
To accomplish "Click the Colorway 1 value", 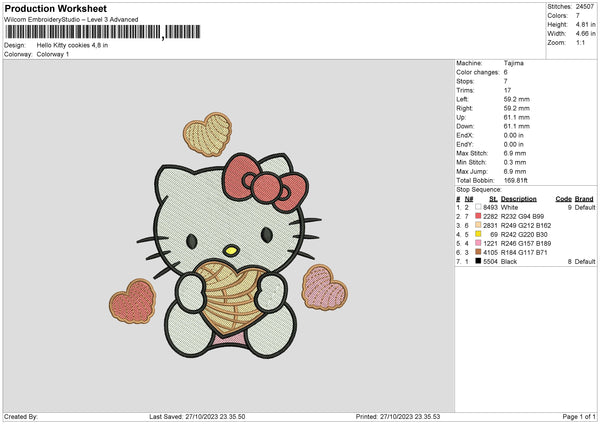I will (53, 54).
